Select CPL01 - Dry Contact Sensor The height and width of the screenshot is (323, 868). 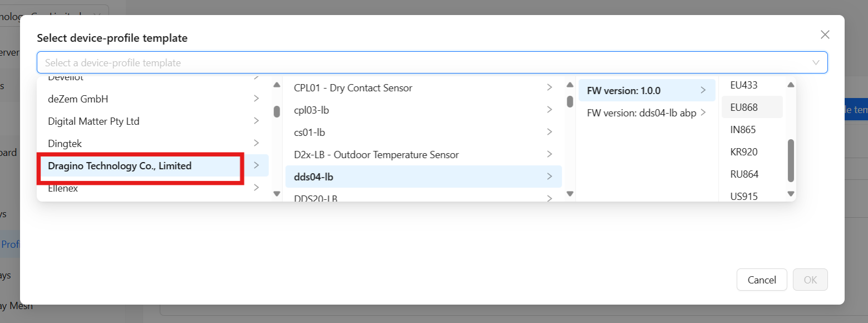coord(353,87)
